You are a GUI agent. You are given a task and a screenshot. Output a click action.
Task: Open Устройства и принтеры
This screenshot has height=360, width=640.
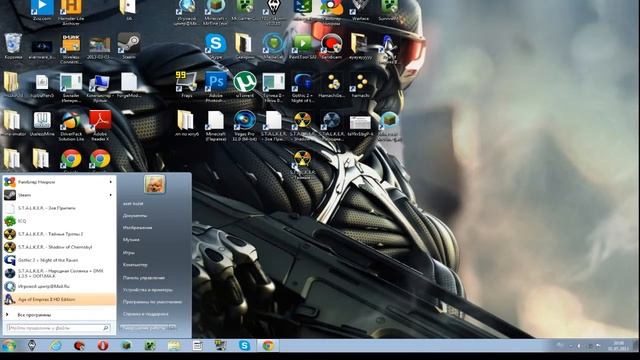click(x=148, y=290)
